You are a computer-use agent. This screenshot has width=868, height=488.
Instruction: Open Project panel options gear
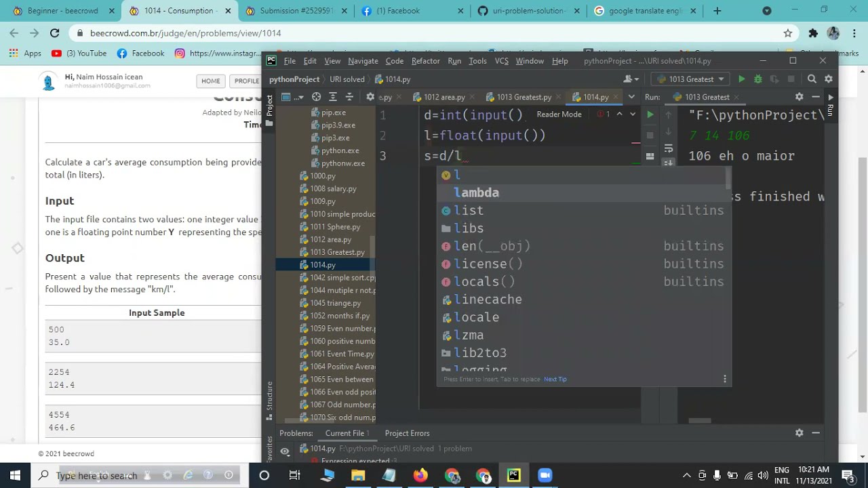[x=370, y=97]
